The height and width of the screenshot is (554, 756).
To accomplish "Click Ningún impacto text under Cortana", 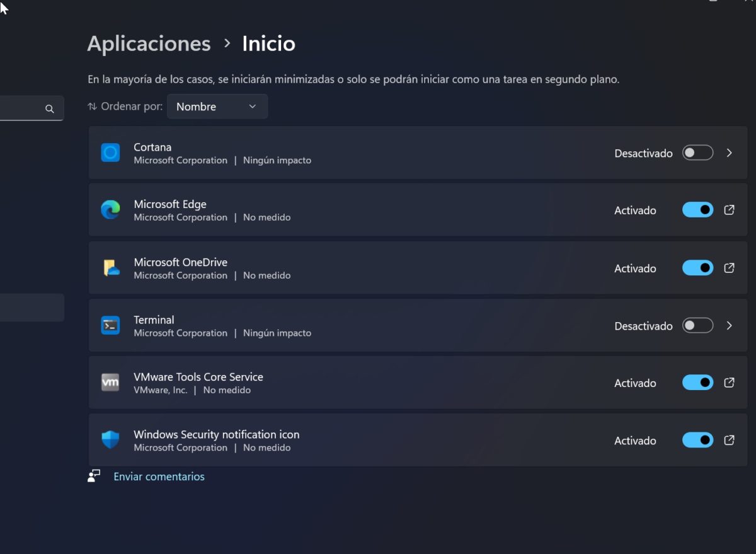I will tap(277, 160).
